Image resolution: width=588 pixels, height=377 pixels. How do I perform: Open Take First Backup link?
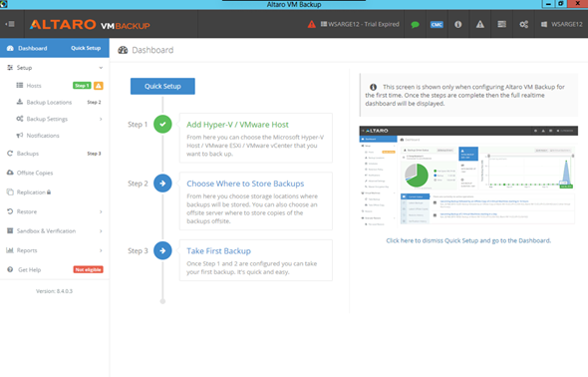(219, 251)
